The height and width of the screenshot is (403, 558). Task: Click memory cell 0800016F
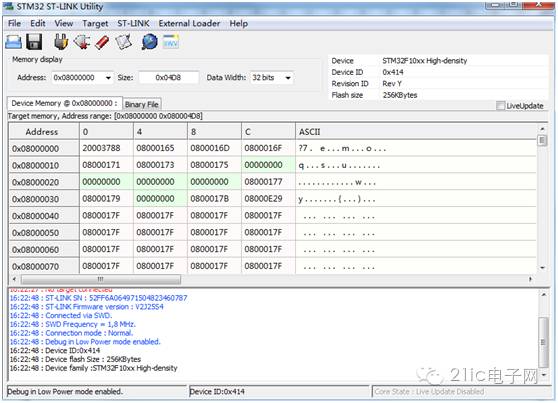pyautogui.click(x=268, y=148)
